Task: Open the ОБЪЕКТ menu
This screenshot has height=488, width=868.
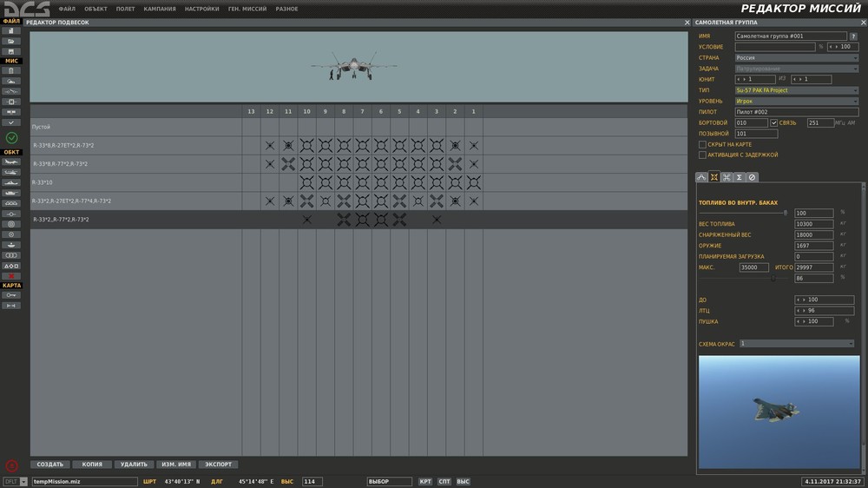Action: (x=95, y=9)
